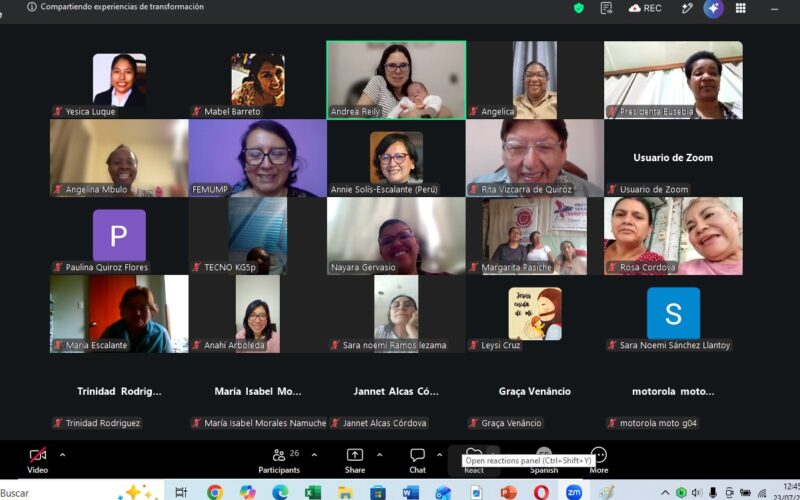This screenshot has height=500, width=800.
Task: Open the Participants panel
Action: point(279,460)
